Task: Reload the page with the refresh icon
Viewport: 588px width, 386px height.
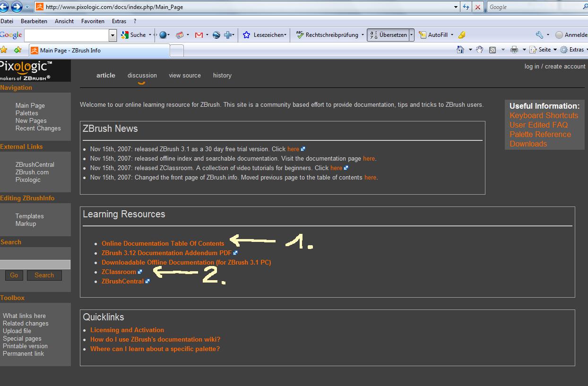Action: click(x=467, y=7)
